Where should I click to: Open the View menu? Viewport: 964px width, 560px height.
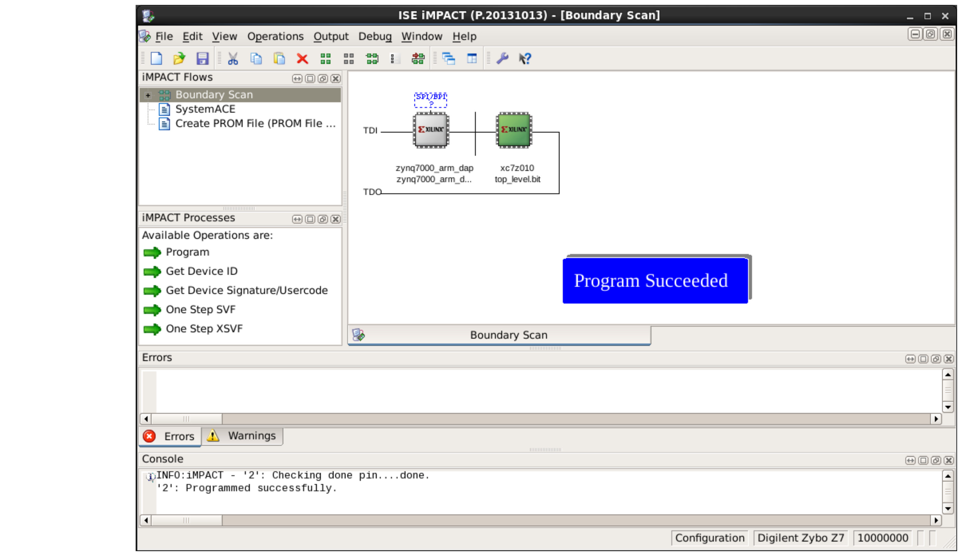(x=225, y=37)
